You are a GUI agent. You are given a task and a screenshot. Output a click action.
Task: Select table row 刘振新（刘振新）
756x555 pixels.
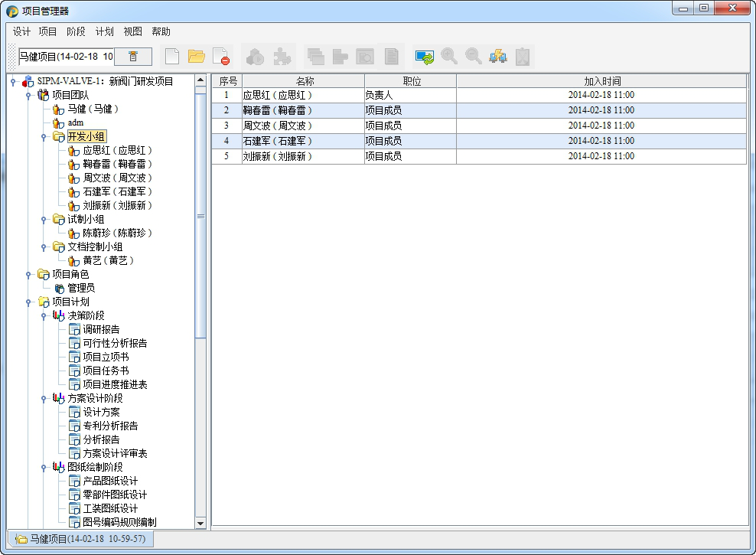click(x=479, y=156)
